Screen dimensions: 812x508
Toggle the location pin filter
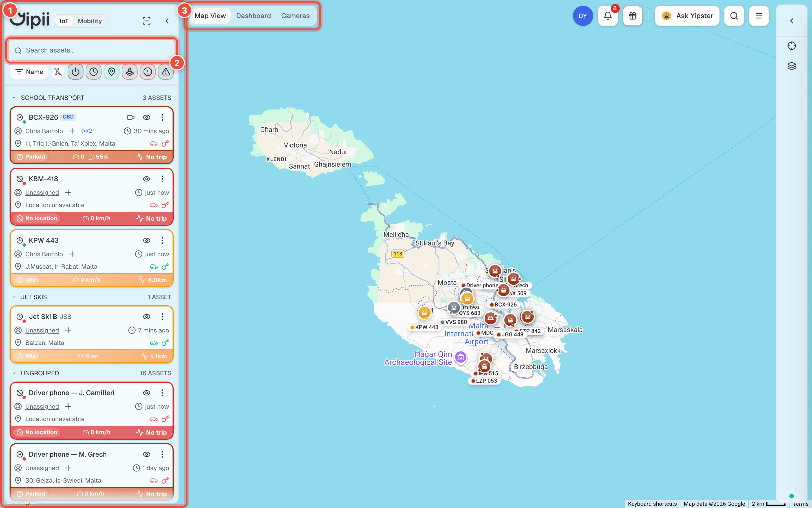point(112,72)
